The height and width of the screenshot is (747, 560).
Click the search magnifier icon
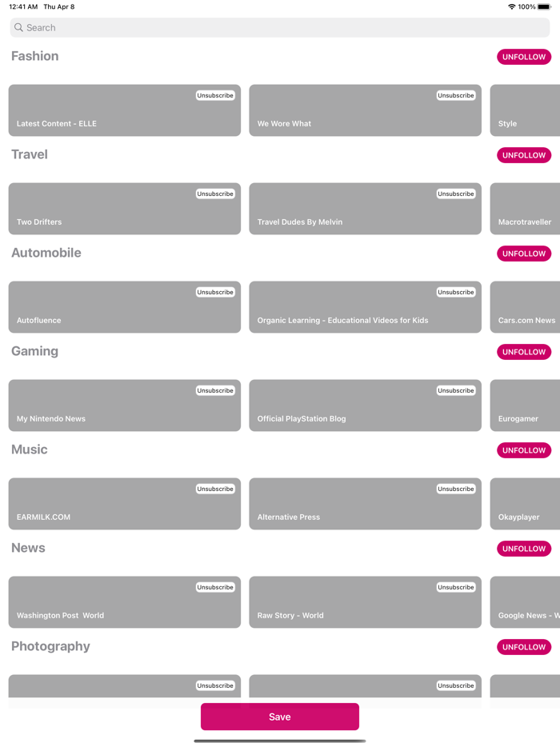(x=18, y=28)
